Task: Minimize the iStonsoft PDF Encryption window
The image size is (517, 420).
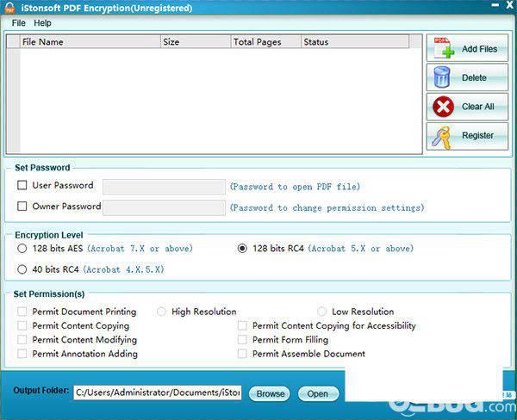Action: coord(495,5)
